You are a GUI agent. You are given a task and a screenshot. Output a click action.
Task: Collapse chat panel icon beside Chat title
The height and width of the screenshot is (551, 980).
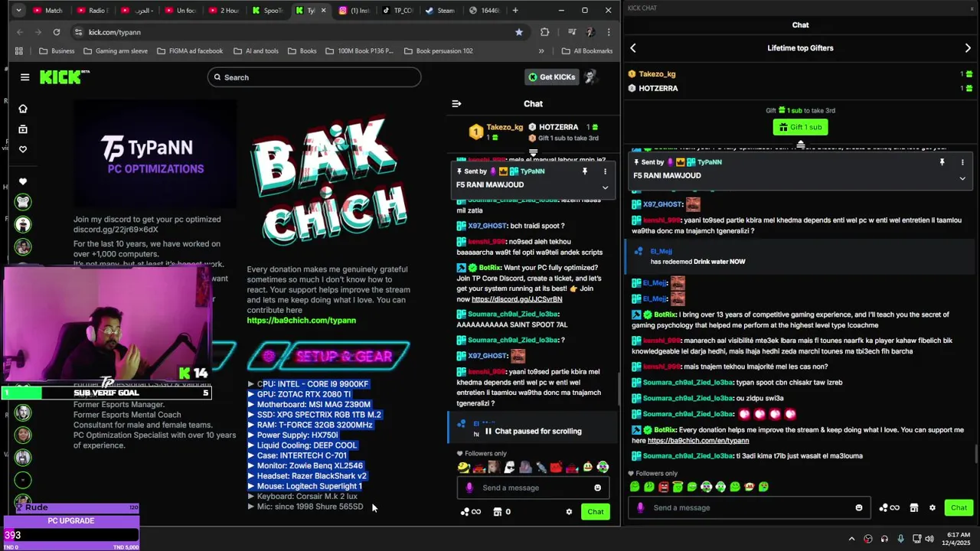tap(456, 104)
